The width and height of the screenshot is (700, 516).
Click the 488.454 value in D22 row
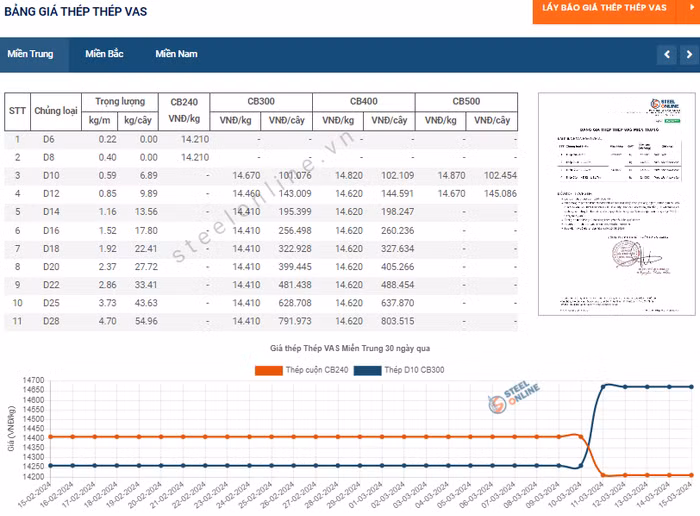(x=397, y=285)
